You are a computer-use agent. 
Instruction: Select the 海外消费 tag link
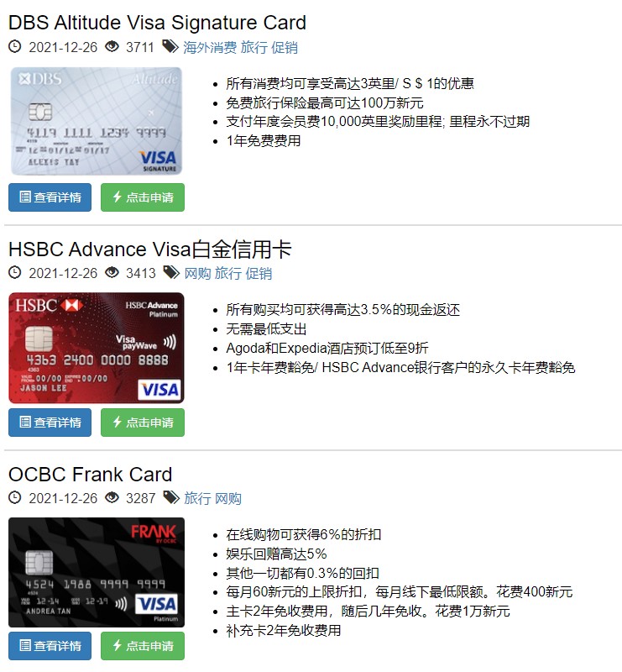click(210, 47)
